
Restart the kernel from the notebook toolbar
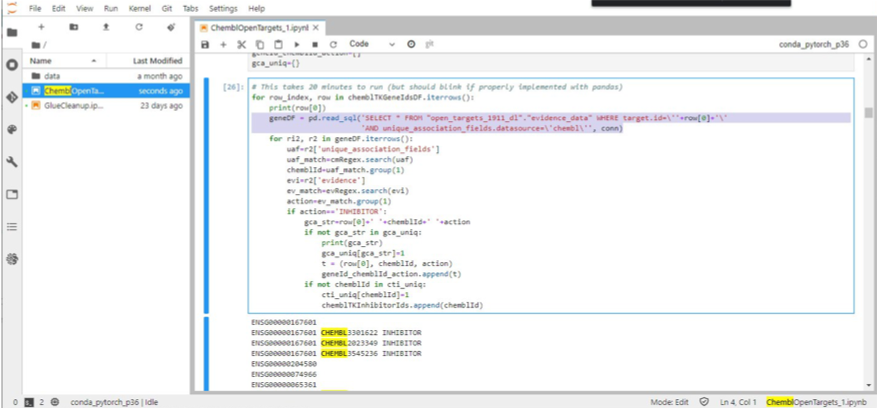333,45
